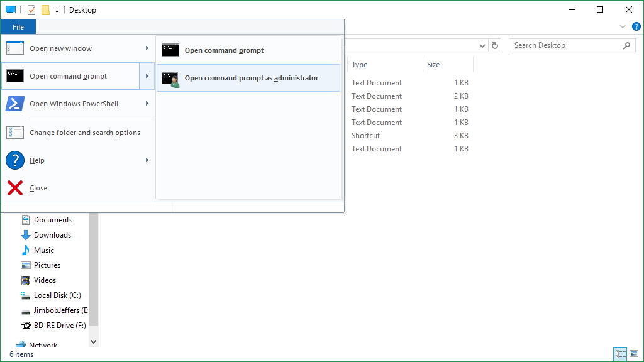Open Documents in navigation pane
The width and height of the screenshot is (644, 362).
click(x=53, y=220)
